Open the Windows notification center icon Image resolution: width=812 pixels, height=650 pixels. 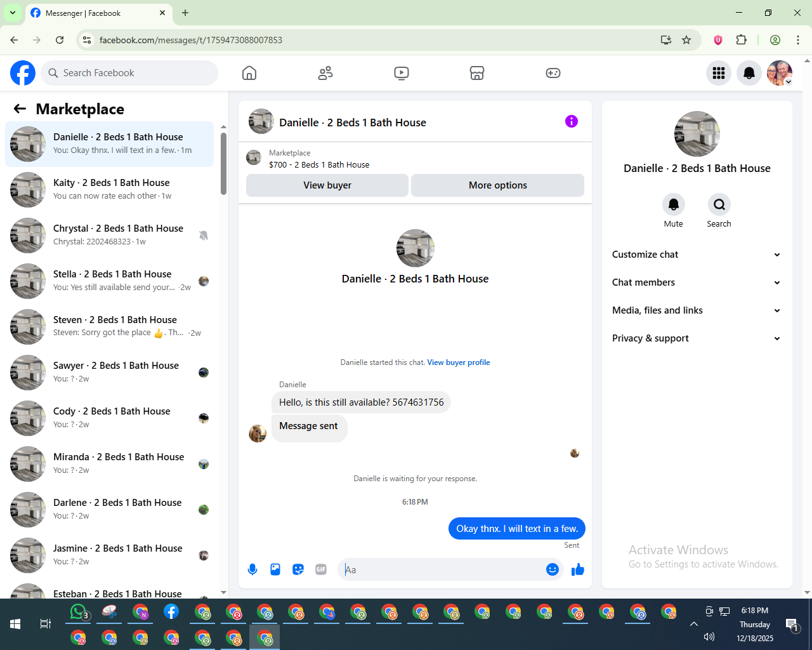point(792,625)
